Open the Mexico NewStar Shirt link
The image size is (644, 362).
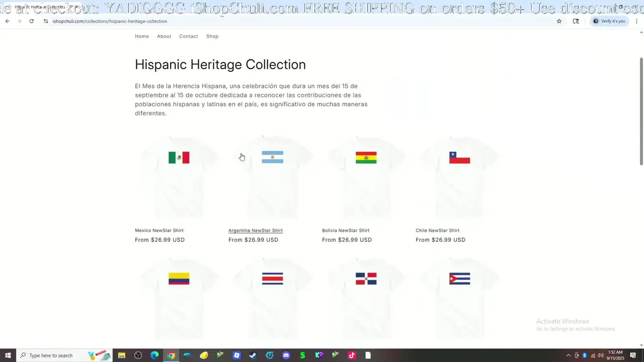tap(159, 230)
